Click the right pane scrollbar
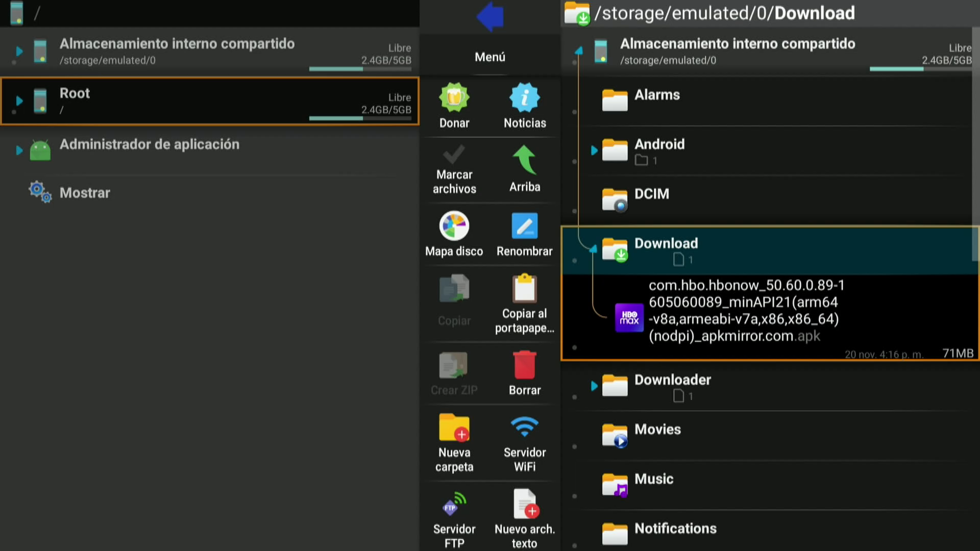This screenshot has height=551, width=980. (975, 143)
